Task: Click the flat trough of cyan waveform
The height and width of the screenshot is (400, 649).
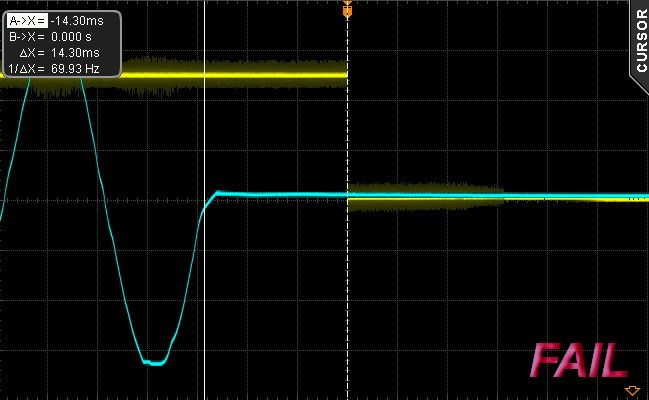Action: 154,364
